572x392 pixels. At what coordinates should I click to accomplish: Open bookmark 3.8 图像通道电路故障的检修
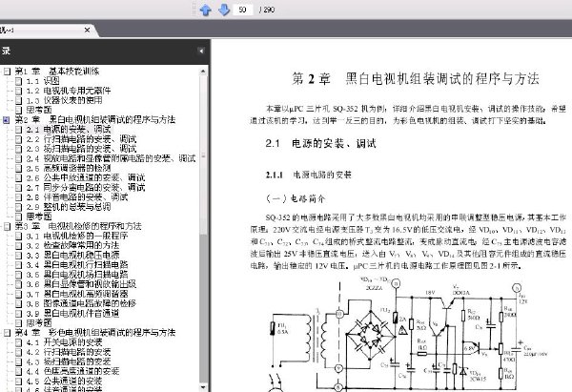click(81, 303)
